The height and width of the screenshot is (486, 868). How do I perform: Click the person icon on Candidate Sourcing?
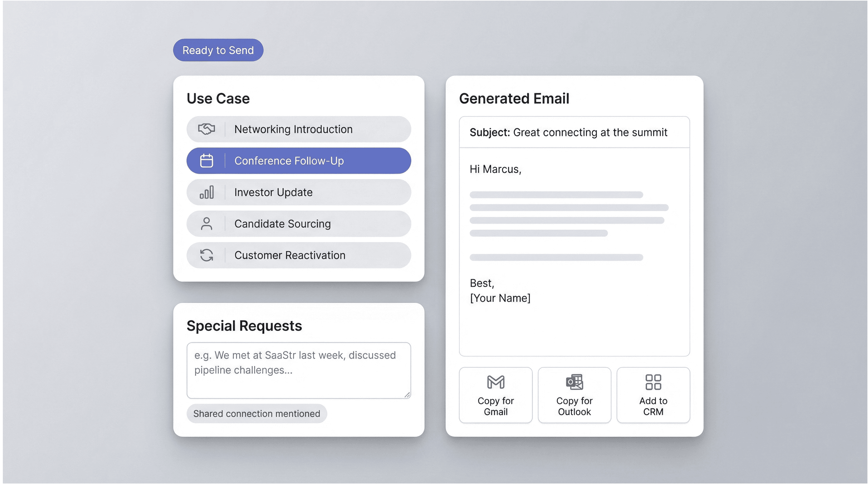tap(206, 224)
